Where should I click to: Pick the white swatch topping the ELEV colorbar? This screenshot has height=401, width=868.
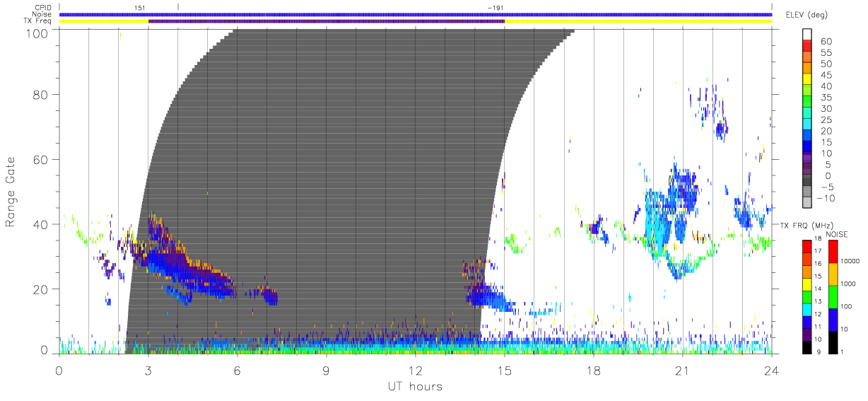point(807,35)
